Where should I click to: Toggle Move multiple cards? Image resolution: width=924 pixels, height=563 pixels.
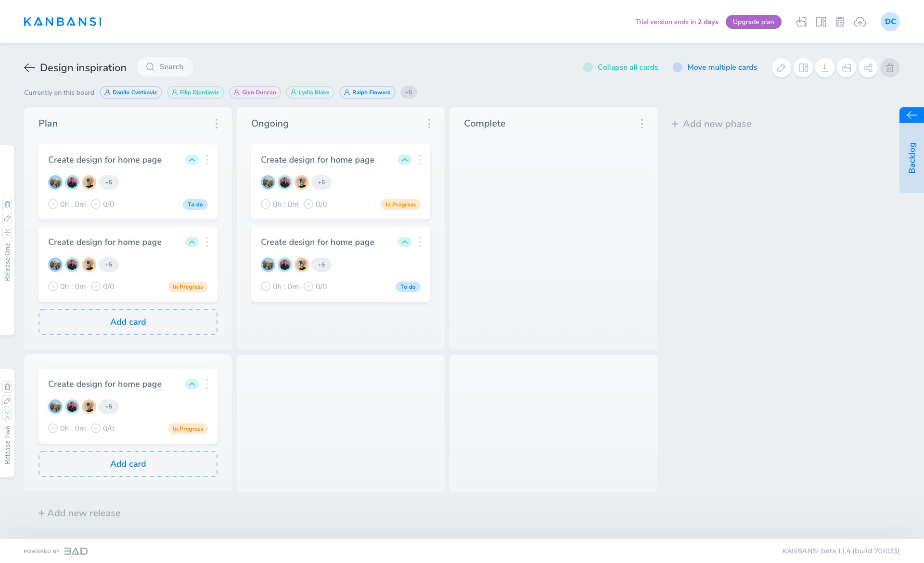pos(677,67)
